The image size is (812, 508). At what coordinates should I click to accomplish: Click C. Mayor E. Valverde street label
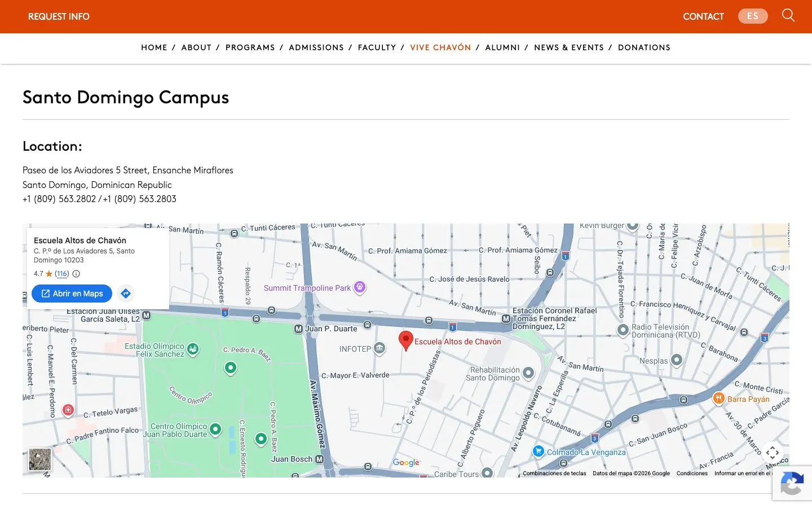tap(355, 375)
